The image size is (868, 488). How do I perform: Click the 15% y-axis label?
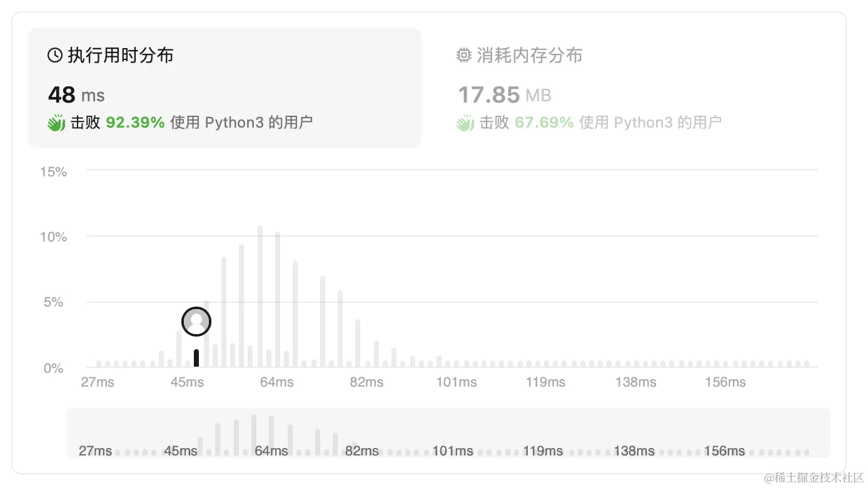pos(53,172)
